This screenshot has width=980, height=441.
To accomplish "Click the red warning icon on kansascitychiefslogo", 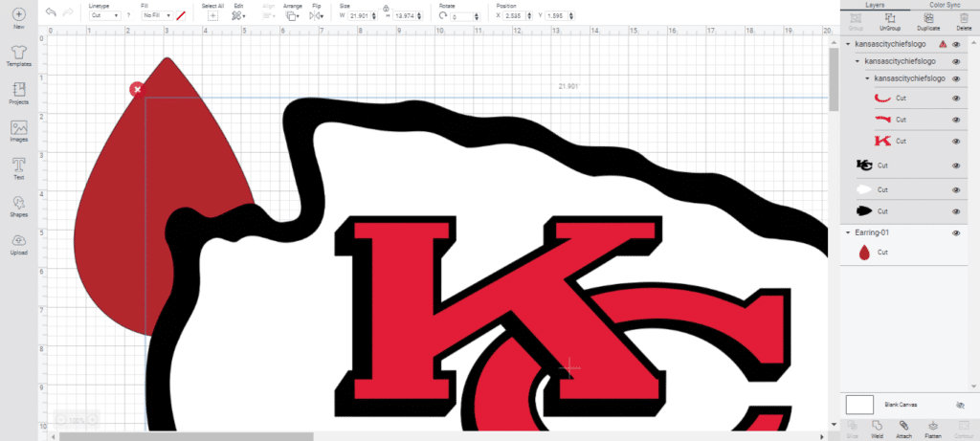I will click(x=943, y=44).
